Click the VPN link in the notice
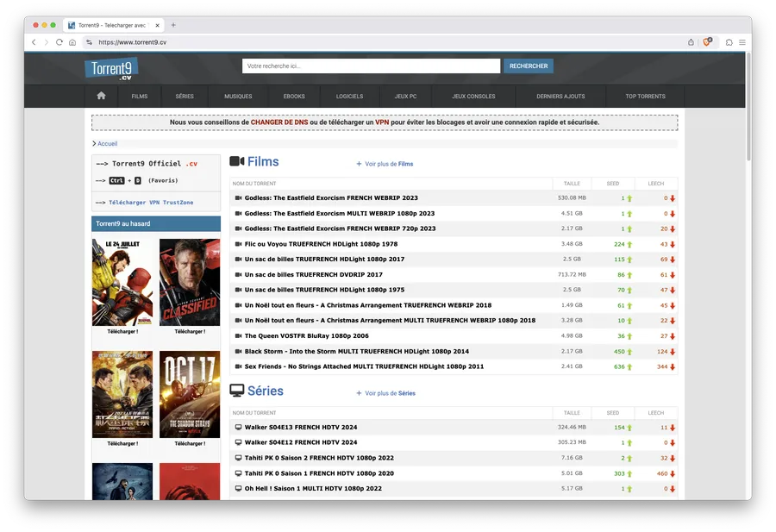Viewport: 776px width, 532px height. [382, 122]
